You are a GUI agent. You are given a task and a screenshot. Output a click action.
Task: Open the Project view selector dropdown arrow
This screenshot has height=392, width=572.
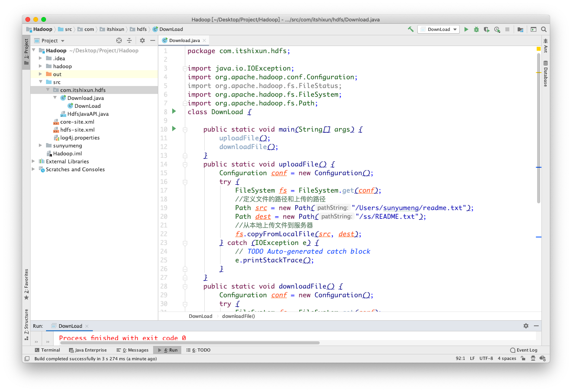coord(63,41)
